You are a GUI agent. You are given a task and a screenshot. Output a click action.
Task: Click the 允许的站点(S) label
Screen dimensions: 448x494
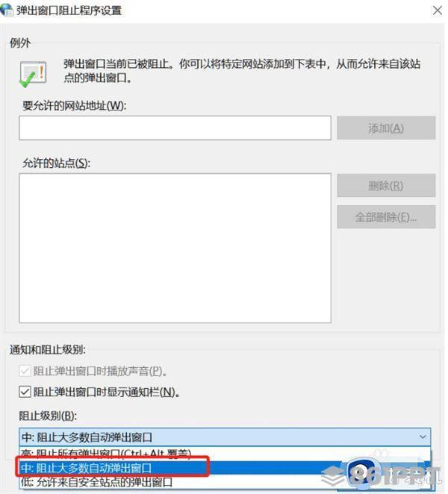pyautogui.click(x=57, y=163)
